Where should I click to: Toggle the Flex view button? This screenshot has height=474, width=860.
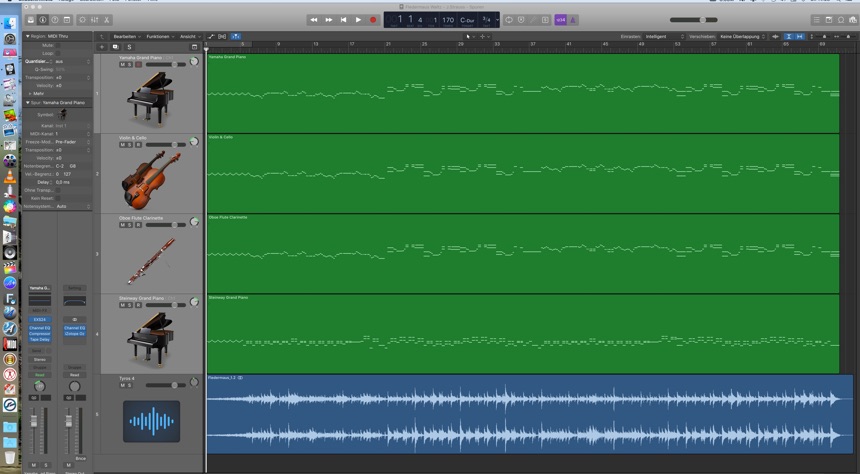222,36
